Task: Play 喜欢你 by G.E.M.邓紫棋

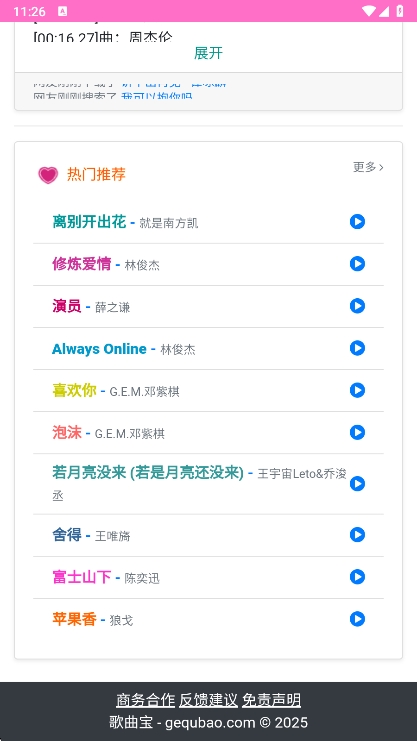Action: [x=357, y=390]
